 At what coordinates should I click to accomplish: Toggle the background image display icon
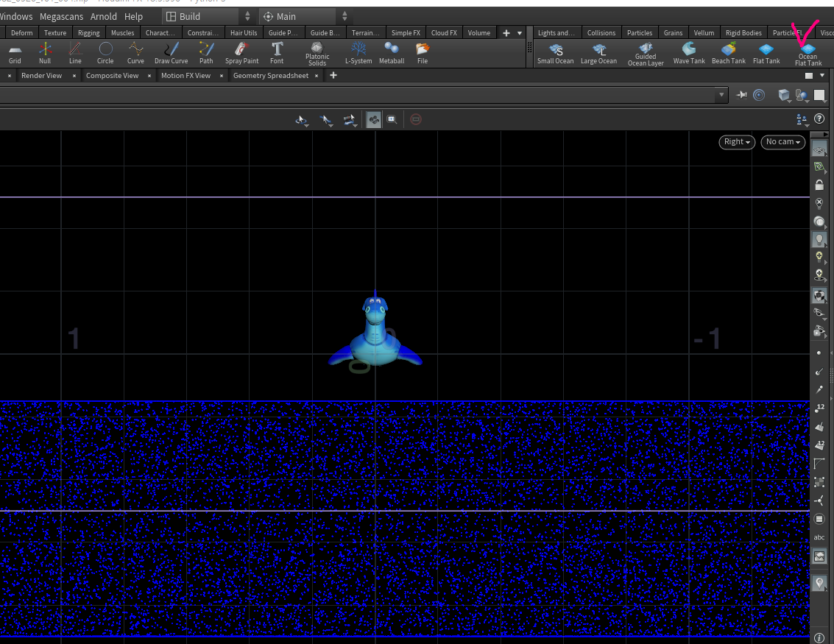[819, 557]
